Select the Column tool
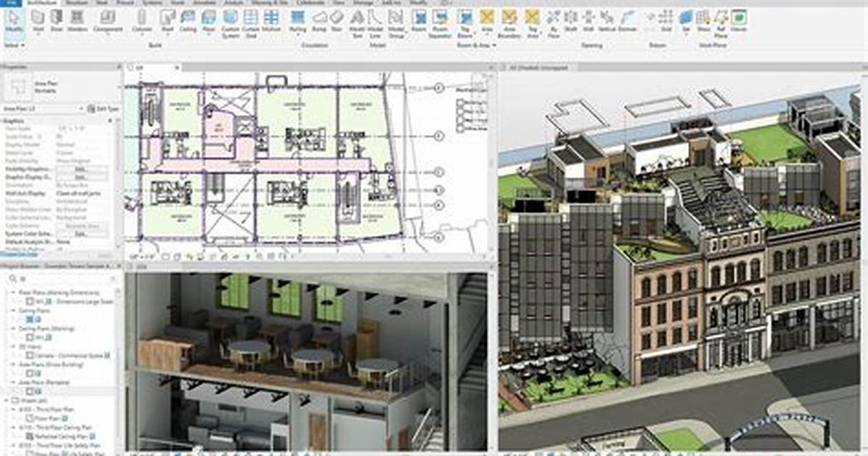 click(x=142, y=21)
